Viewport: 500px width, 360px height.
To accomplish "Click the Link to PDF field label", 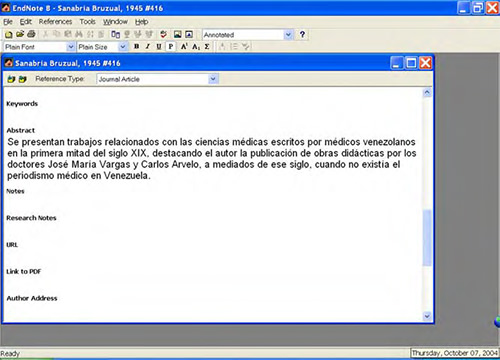I will [23, 272].
